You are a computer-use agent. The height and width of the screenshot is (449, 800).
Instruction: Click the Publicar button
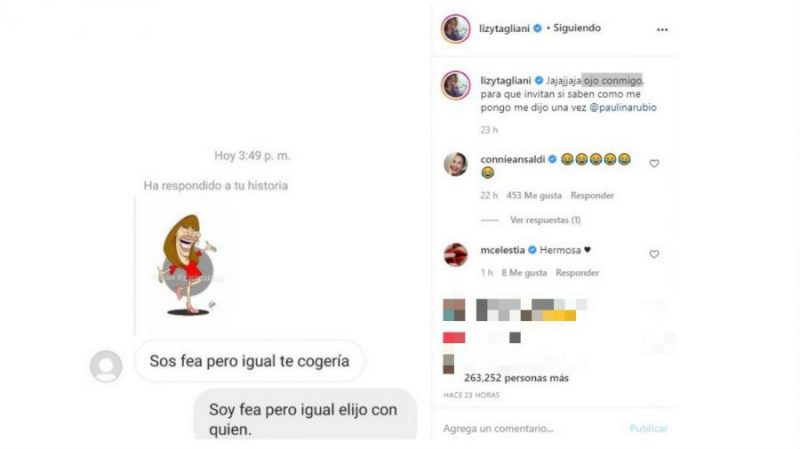648,429
